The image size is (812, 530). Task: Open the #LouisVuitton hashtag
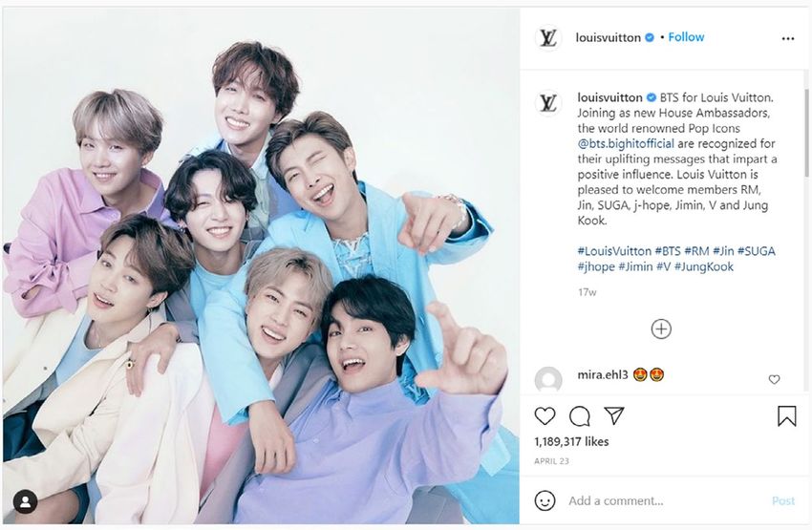(x=614, y=251)
